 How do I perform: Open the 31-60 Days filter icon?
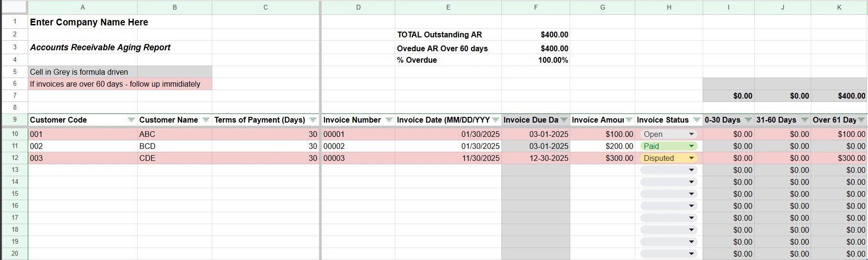[x=805, y=120]
